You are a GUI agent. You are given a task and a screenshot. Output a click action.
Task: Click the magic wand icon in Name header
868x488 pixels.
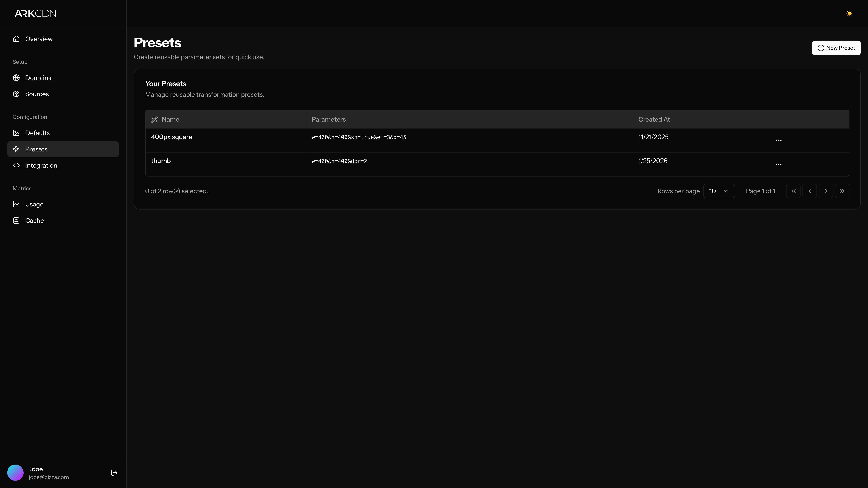[x=154, y=120]
